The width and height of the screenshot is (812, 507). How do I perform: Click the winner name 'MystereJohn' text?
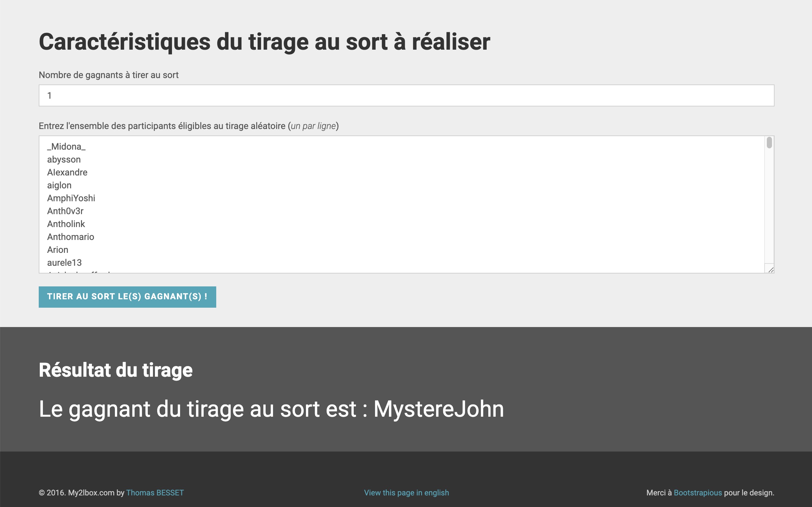point(438,409)
